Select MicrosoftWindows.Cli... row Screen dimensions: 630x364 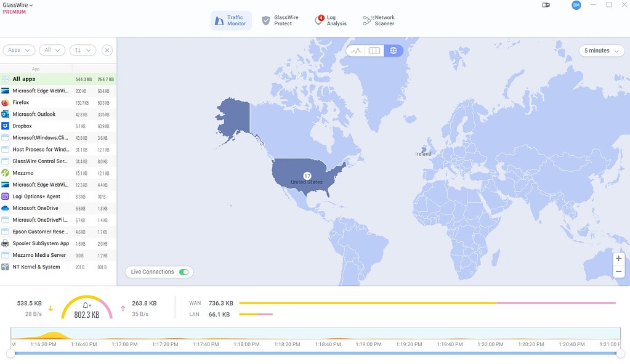tap(59, 138)
